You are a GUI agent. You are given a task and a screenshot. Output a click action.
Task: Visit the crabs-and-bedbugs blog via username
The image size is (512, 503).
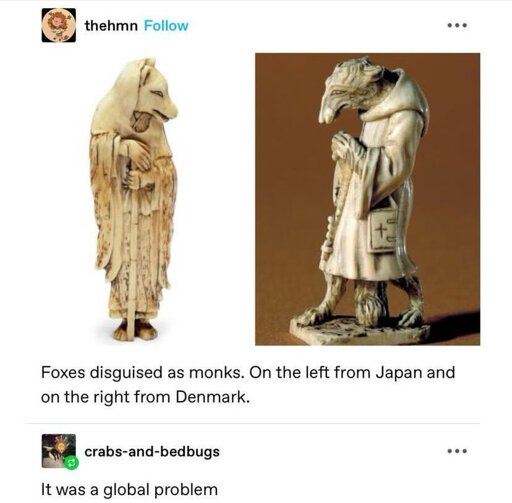coord(152,452)
